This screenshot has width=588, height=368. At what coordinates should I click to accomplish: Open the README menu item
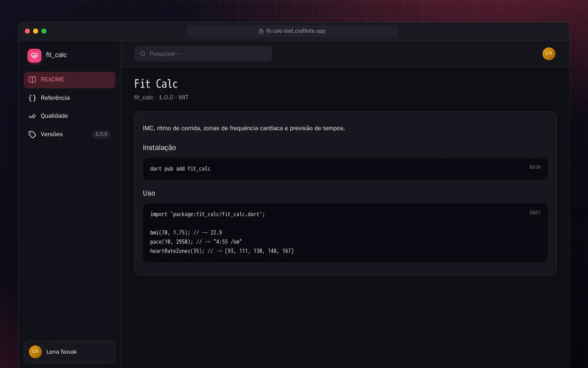69,80
